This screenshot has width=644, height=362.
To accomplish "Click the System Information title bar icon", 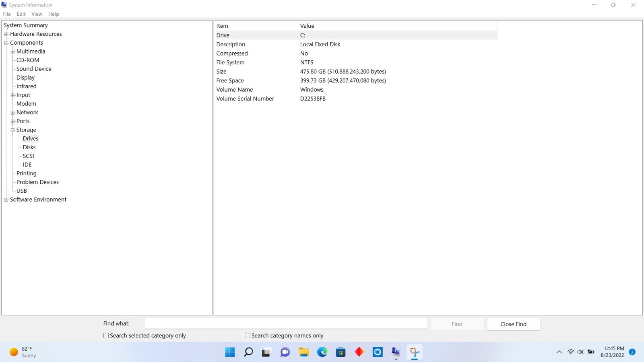I will (4, 5).
